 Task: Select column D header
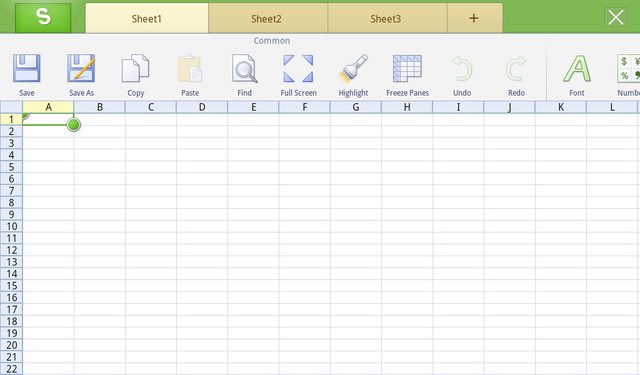coord(202,107)
